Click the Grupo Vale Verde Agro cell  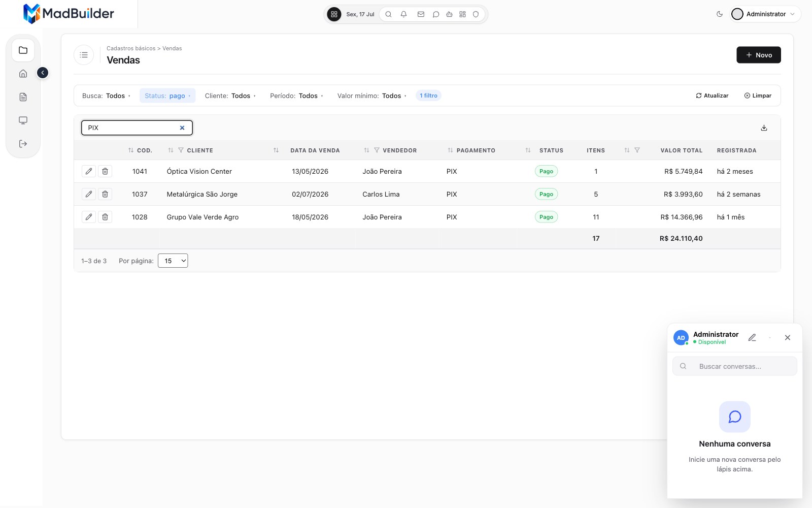click(202, 217)
